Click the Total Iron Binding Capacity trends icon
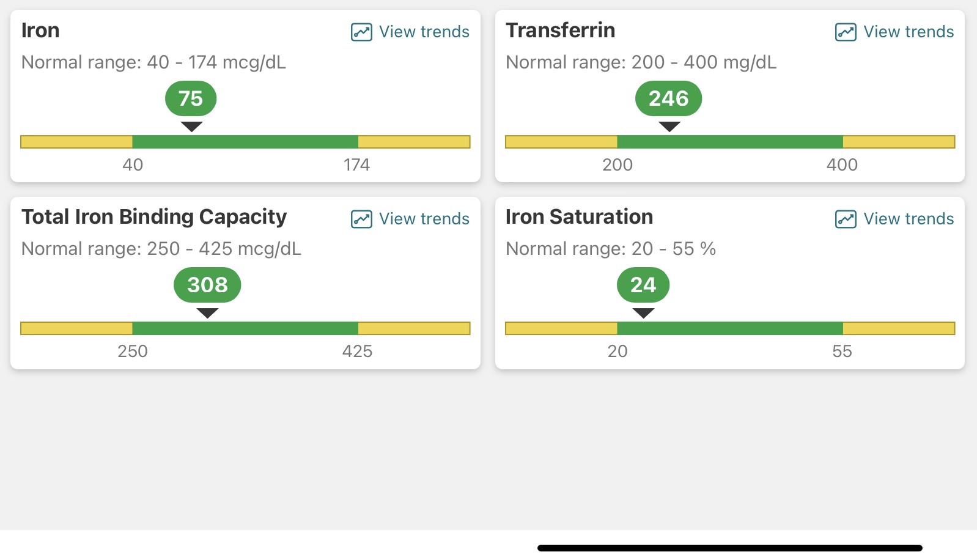 [361, 219]
